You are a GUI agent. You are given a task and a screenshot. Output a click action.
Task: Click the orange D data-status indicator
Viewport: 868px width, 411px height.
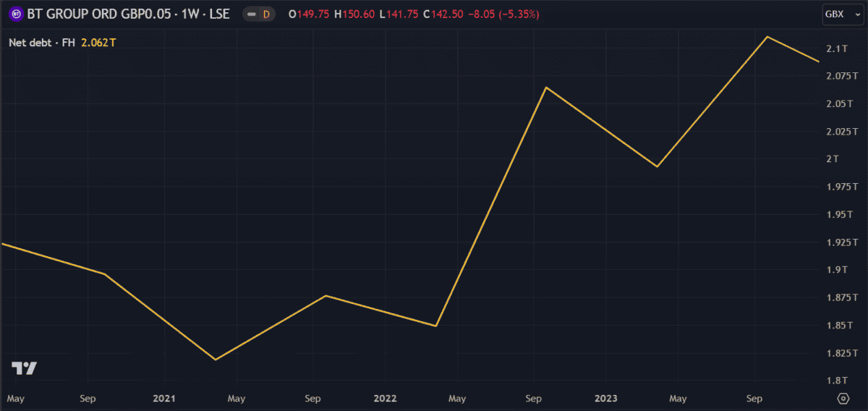(x=265, y=14)
